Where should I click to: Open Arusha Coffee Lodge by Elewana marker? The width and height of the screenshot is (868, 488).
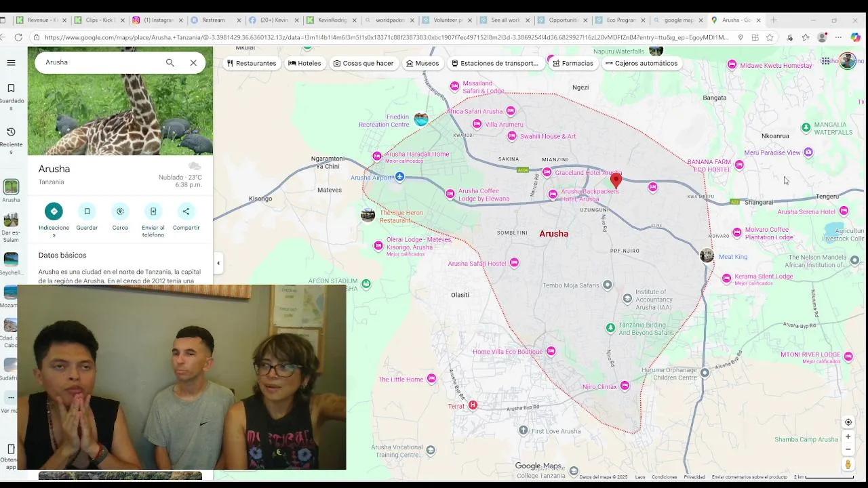pos(450,194)
